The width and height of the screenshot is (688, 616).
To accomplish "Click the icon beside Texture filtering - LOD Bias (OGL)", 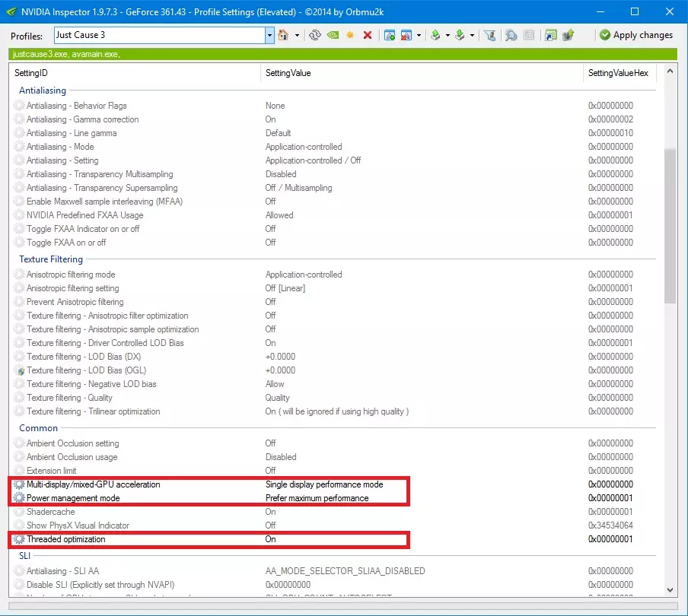I will (x=21, y=371).
